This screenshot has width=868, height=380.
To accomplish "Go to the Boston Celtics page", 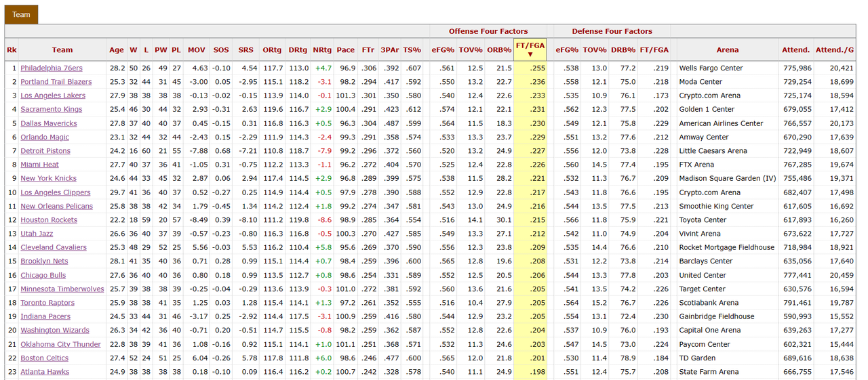I will pos(45,358).
